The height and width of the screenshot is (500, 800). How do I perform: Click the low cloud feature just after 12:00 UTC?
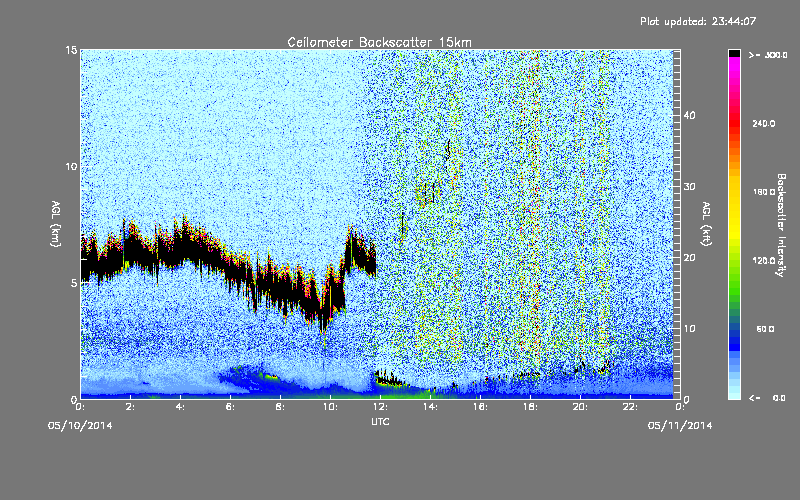390,379
